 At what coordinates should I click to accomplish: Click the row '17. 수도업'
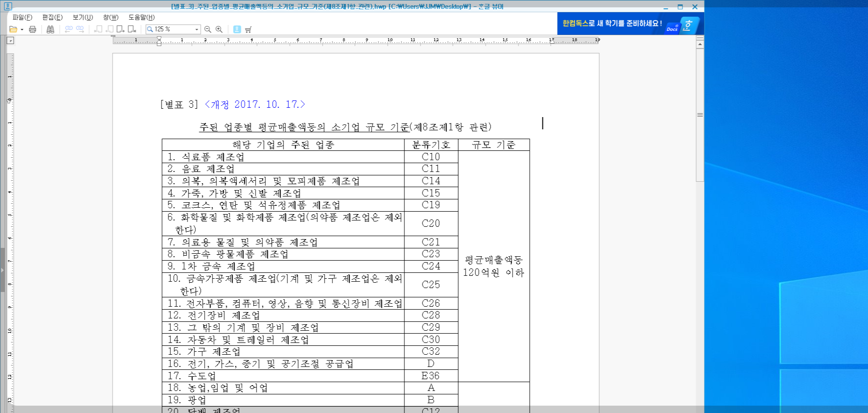point(283,376)
